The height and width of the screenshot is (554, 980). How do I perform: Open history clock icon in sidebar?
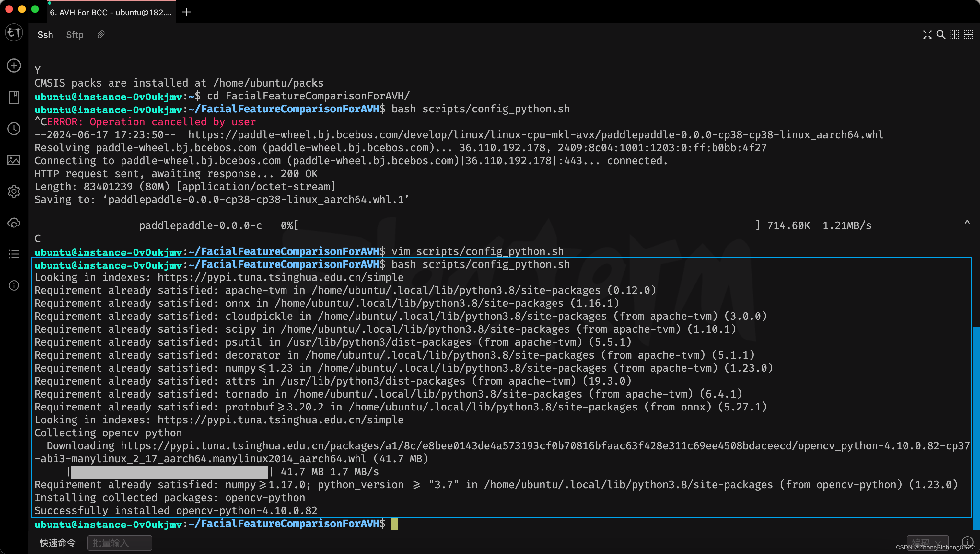[x=14, y=129]
